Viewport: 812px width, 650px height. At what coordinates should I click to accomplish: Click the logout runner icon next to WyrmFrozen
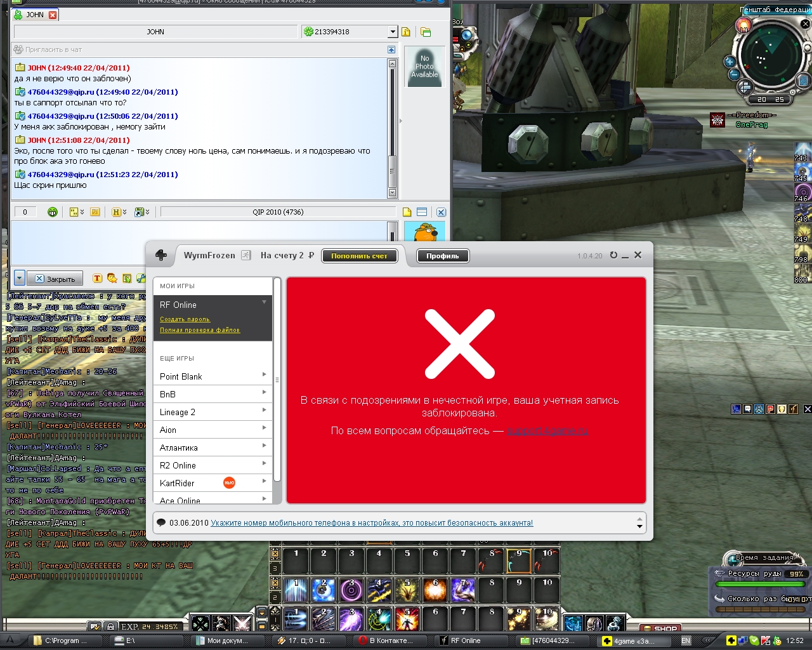[x=246, y=255]
